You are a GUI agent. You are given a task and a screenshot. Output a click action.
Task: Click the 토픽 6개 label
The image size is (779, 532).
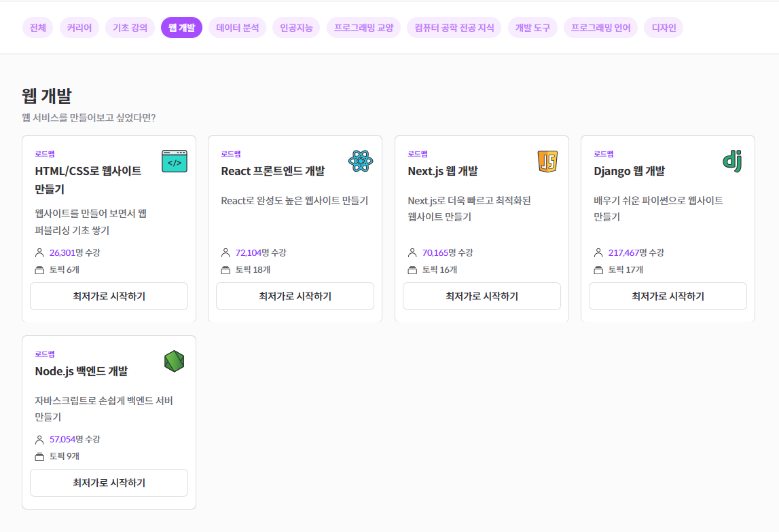tap(64, 270)
